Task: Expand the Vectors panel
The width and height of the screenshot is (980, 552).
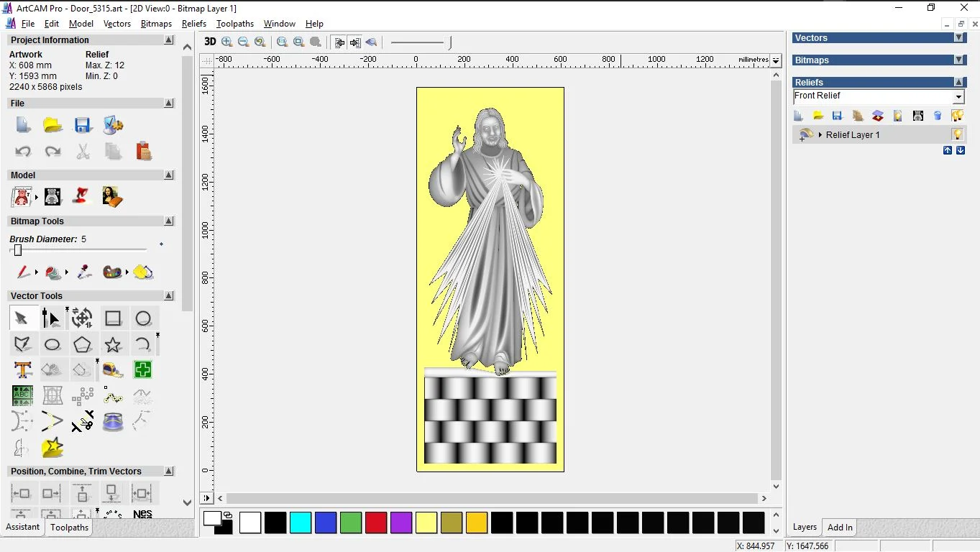Action: click(958, 38)
